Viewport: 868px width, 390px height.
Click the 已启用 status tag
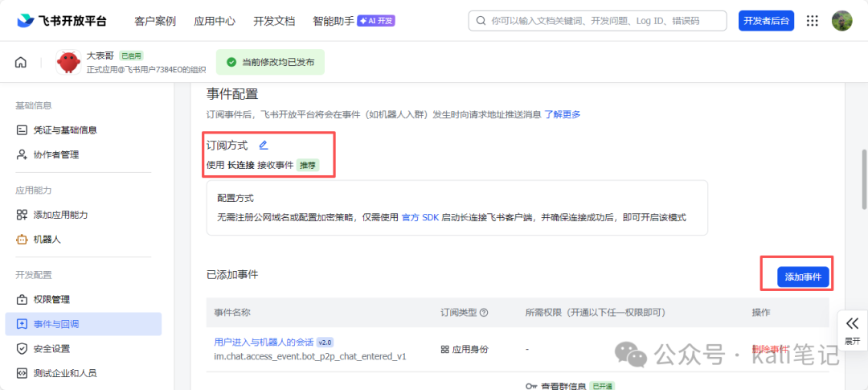131,56
